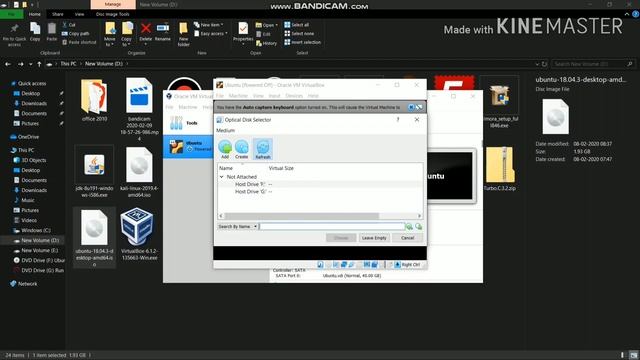The width and height of the screenshot is (640, 360).
Task: Expand the Open dropdown in the ribbon
Action: (276, 25)
